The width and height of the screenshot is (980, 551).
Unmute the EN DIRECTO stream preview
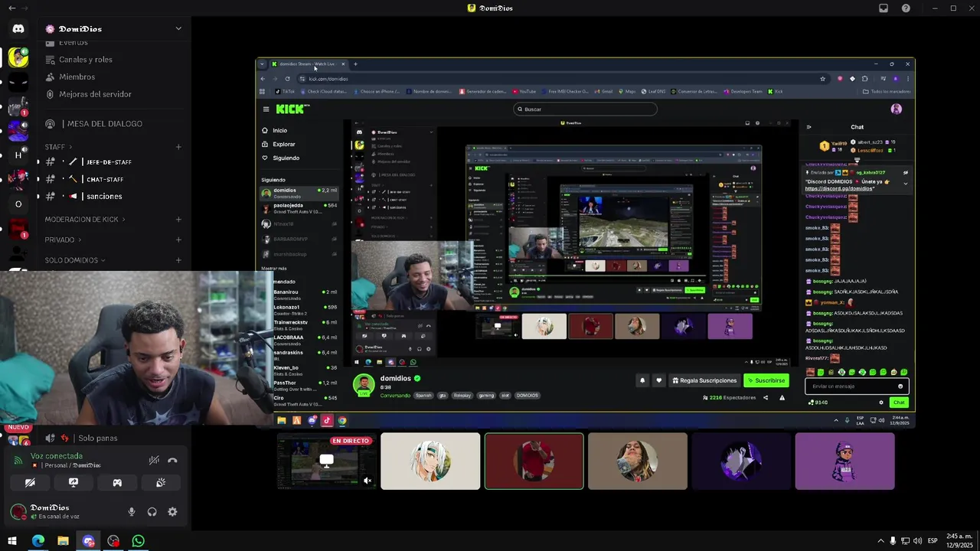[x=367, y=481]
